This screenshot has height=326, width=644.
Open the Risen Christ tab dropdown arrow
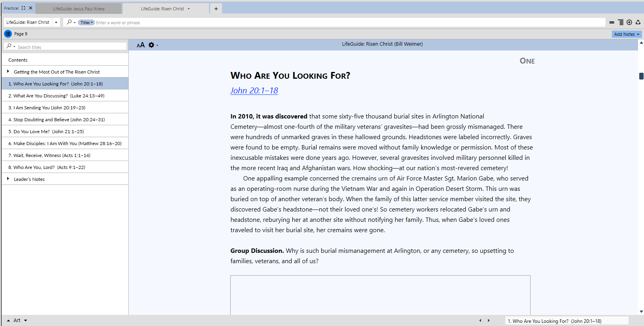pyautogui.click(x=189, y=9)
